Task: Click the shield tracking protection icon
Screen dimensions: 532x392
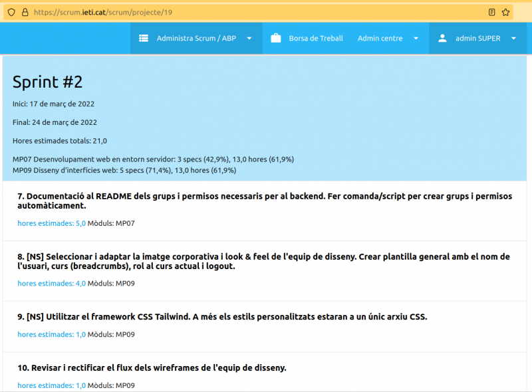Action: click(x=11, y=13)
